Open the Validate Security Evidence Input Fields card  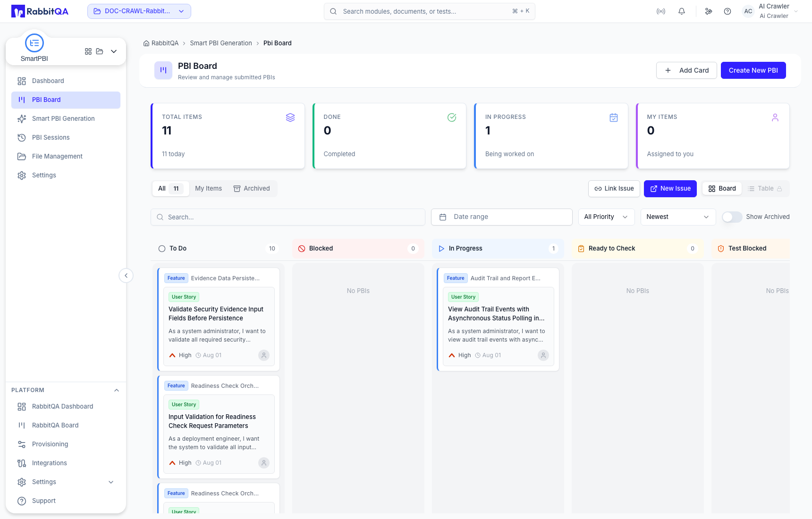coord(219,326)
